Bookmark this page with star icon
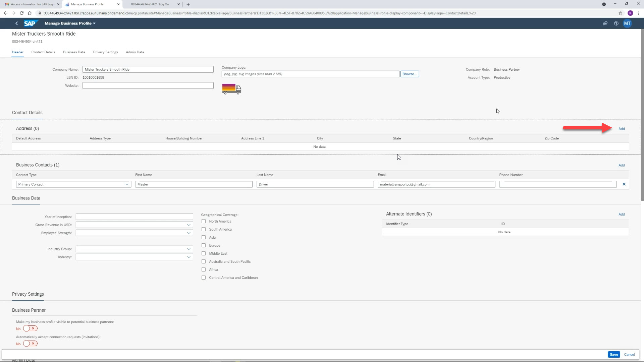This screenshot has width=644, height=362. tap(620, 13)
